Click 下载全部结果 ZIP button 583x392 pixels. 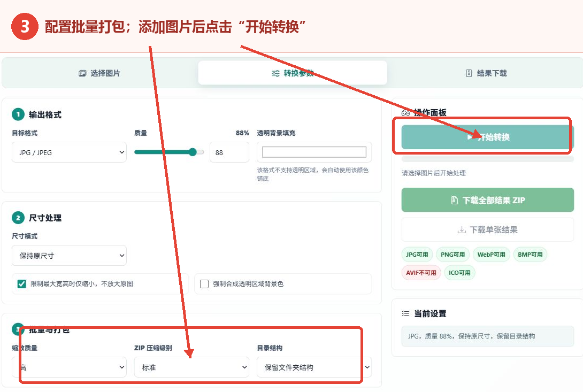(x=487, y=200)
